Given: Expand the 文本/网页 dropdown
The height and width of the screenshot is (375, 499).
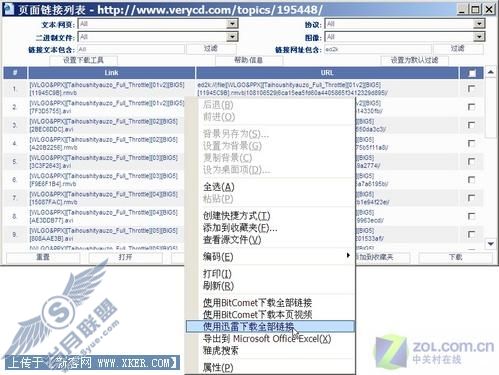Looking at the screenshot, I should [x=232, y=24].
